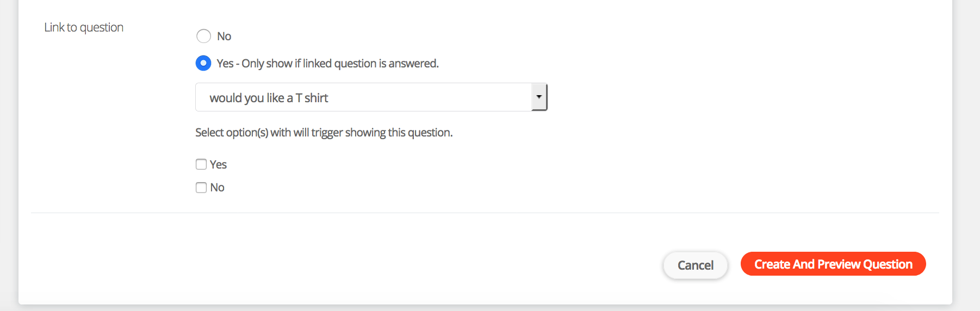Click the blue dot of the selected Yes radio
This screenshot has width=980, height=311.
click(x=203, y=64)
